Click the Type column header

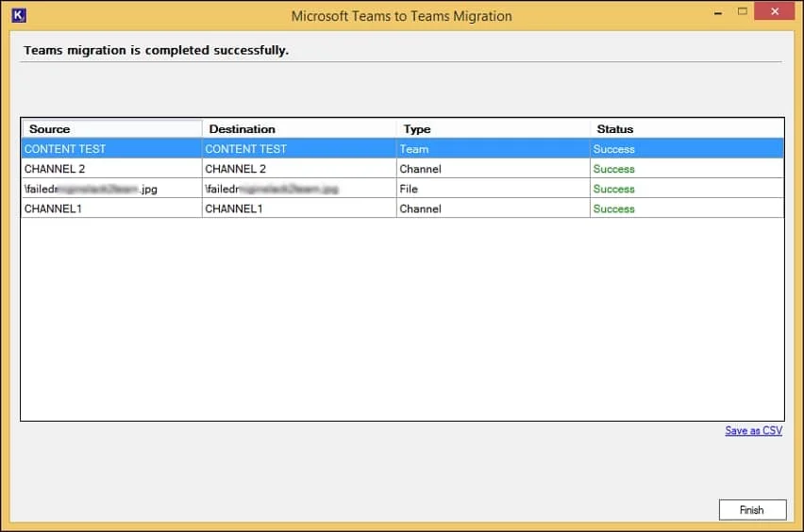[x=493, y=128]
